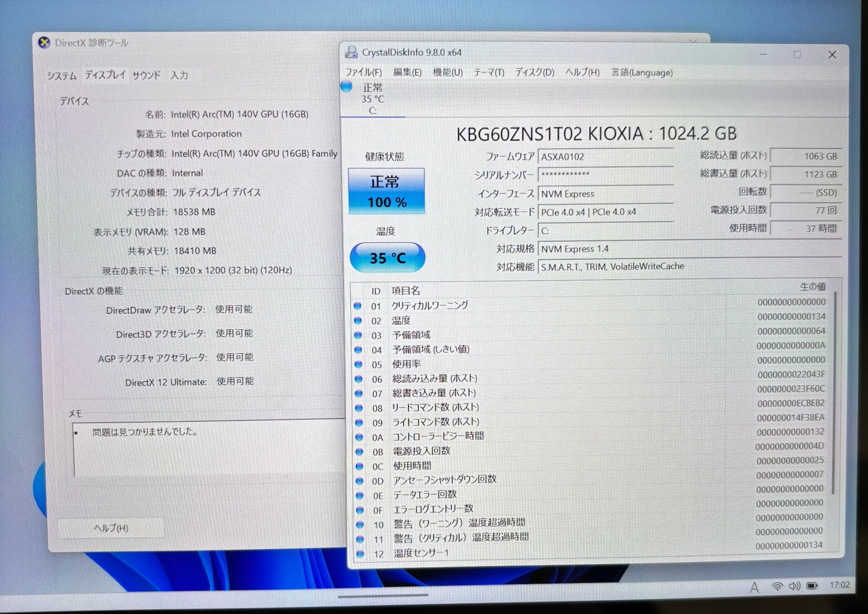Click the 17:02 clock in the taskbar
868x614 pixels.
pyautogui.click(x=840, y=585)
